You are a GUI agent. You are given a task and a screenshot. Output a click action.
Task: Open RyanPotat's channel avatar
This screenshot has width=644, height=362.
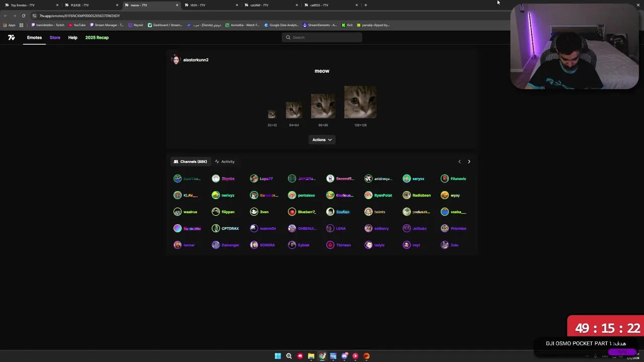368,195
